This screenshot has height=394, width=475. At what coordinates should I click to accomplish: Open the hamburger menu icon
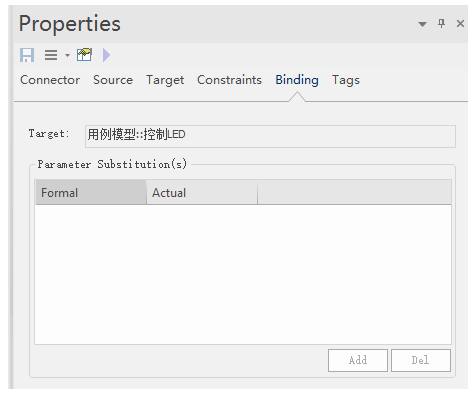click(x=51, y=55)
